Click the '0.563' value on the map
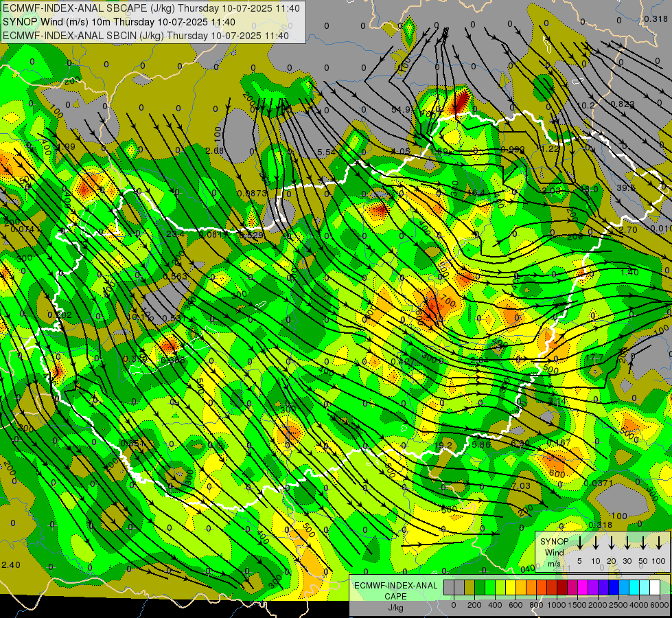672x618 pixels. point(175,277)
